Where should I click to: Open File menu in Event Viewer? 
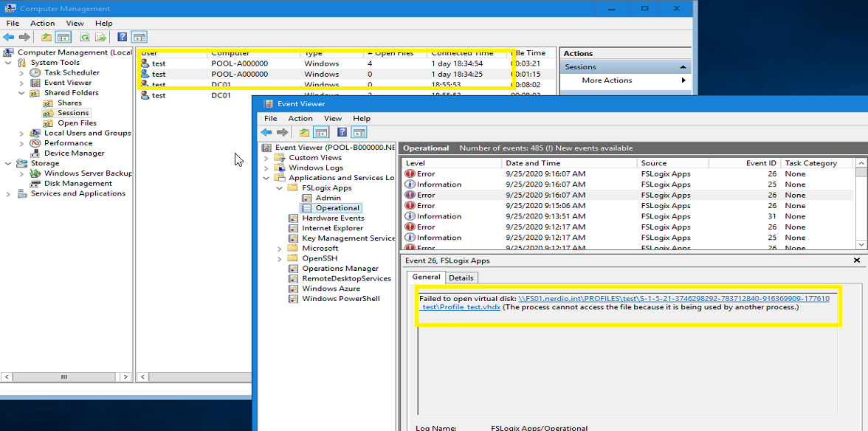[x=271, y=118]
